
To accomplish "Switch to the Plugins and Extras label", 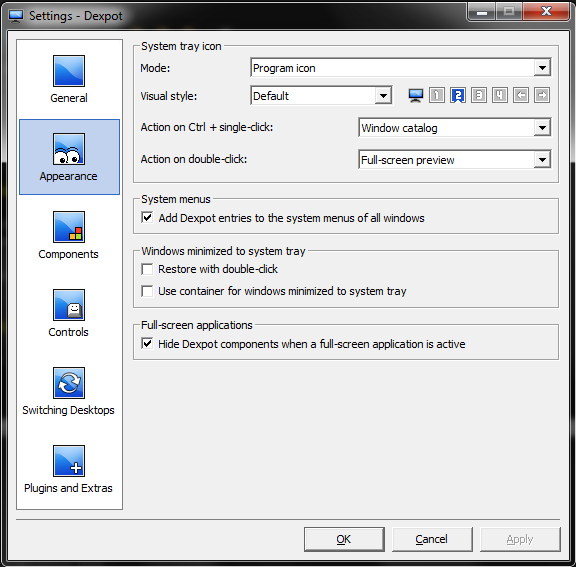I will (68, 488).
